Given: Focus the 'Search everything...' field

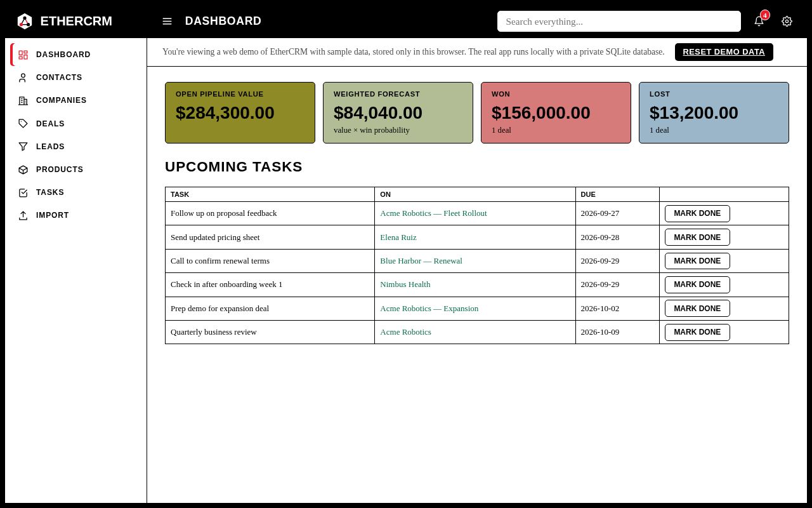Looking at the screenshot, I should click(x=619, y=21).
